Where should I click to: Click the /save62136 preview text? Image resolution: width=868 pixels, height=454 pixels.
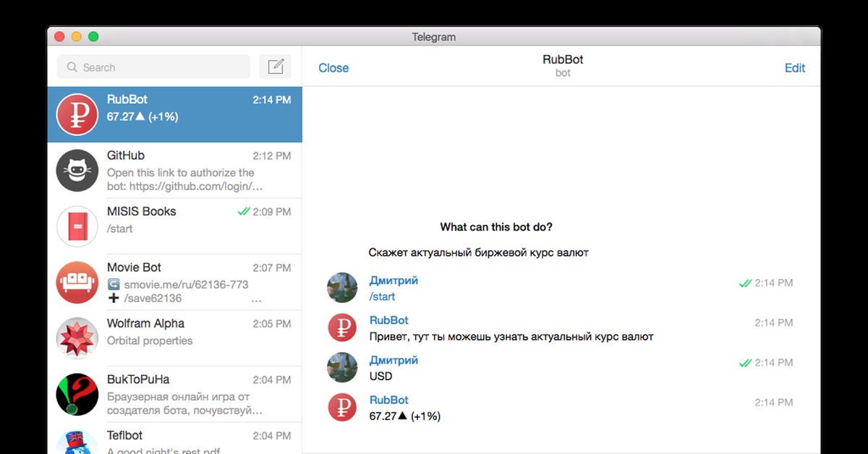(153, 298)
